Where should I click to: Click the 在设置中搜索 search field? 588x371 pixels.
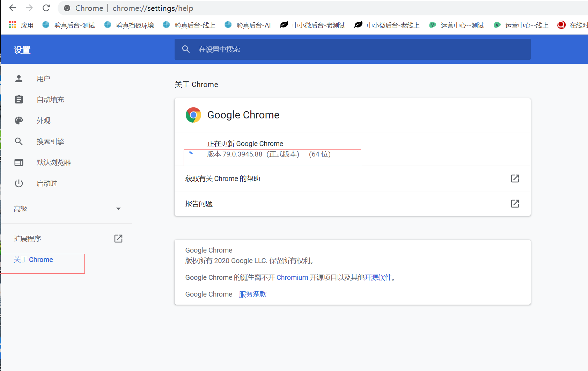tap(353, 49)
